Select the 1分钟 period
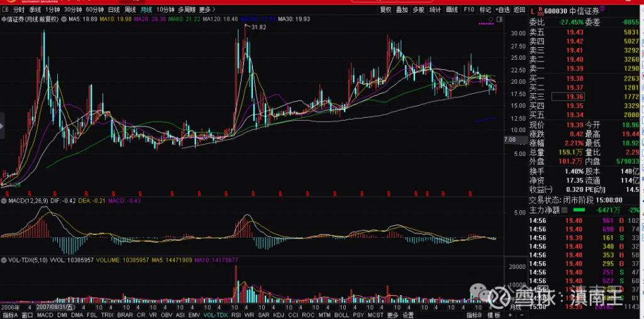Image resolution: width=644 pixels, height=319 pixels. (52, 9)
